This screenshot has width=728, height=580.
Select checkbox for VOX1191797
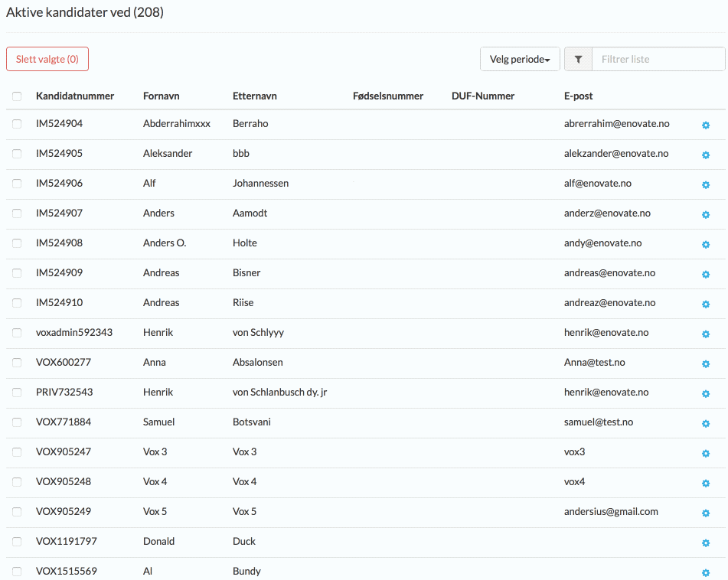[17, 542]
